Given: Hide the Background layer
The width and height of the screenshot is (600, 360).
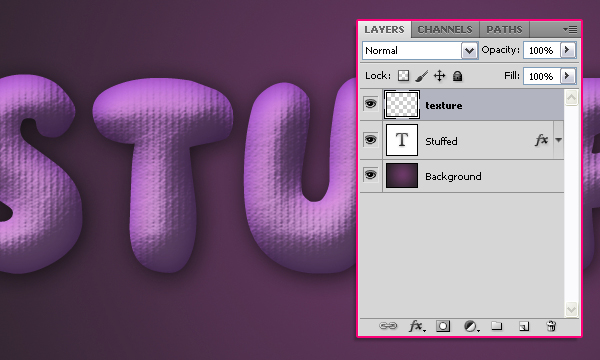Looking at the screenshot, I should (x=370, y=175).
